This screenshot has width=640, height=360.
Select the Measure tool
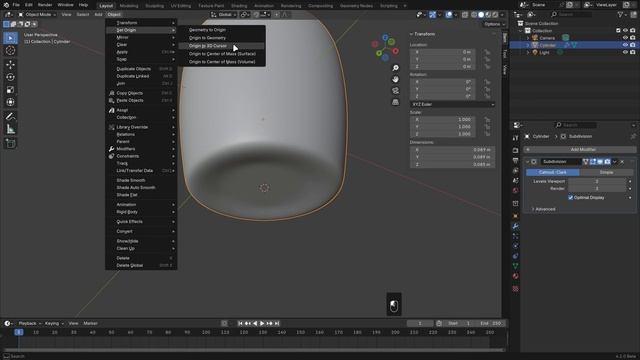(x=10, y=129)
